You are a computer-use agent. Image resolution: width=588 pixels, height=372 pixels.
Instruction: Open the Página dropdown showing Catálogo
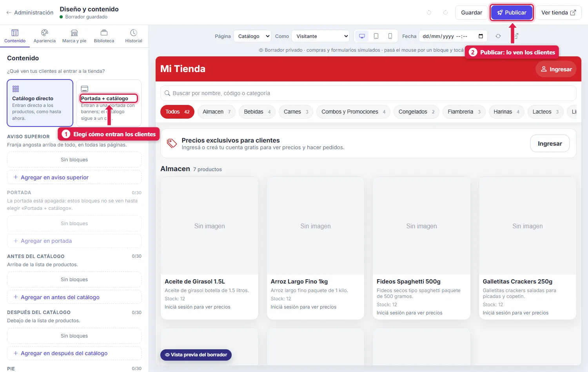pos(252,36)
